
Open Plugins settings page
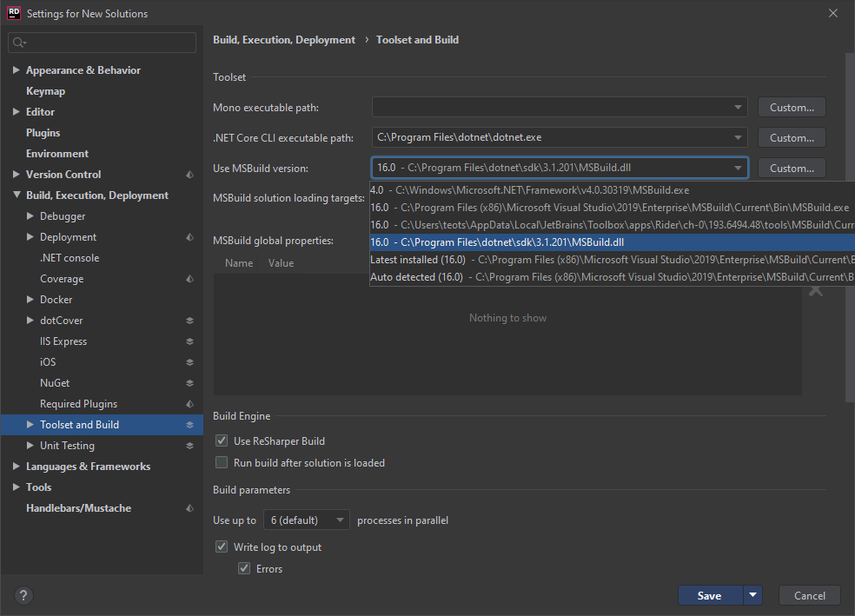click(43, 132)
